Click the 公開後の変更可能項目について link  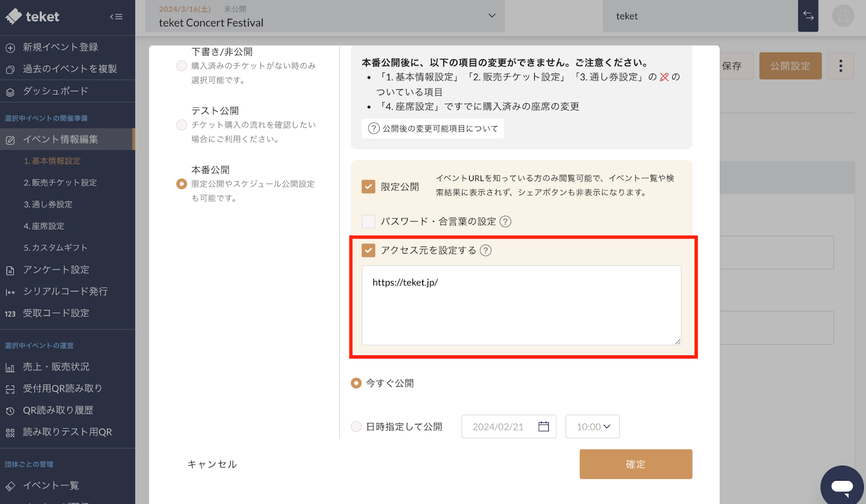click(x=432, y=128)
